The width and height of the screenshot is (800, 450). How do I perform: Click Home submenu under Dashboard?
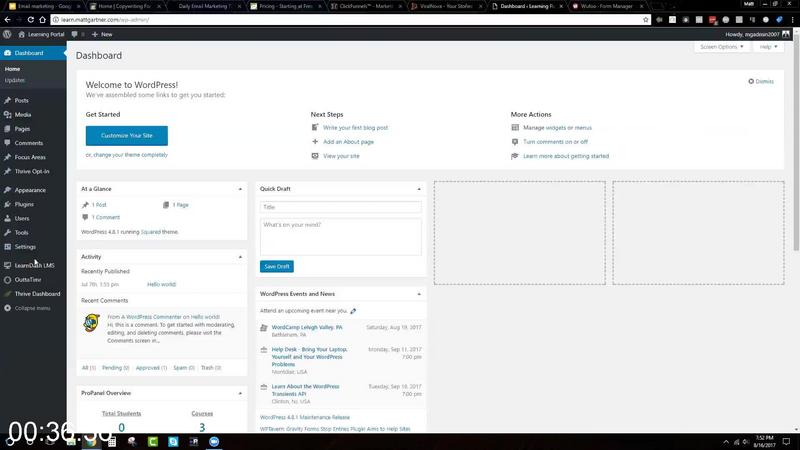click(x=12, y=69)
